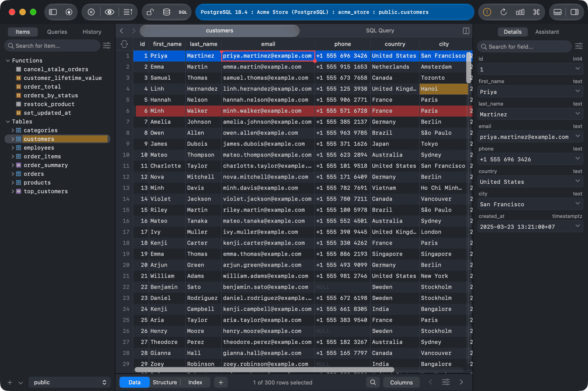Click the horizontal scrollbar under the table
This screenshot has width=588, height=391.
tap(264, 370)
